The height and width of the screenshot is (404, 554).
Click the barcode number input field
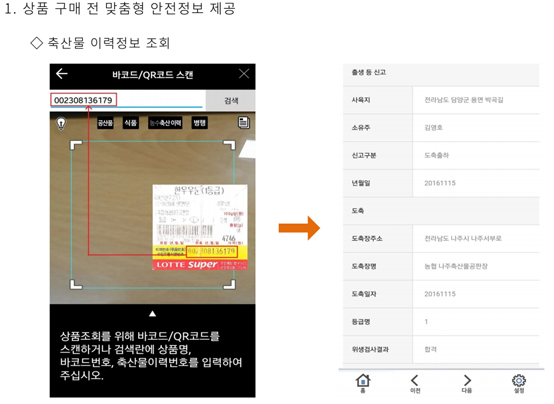click(128, 100)
